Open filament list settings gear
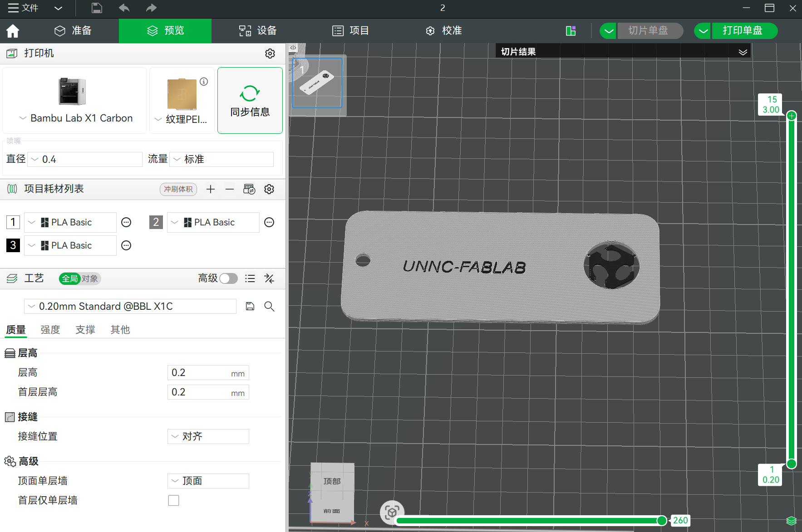The width and height of the screenshot is (802, 532). pos(269,189)
